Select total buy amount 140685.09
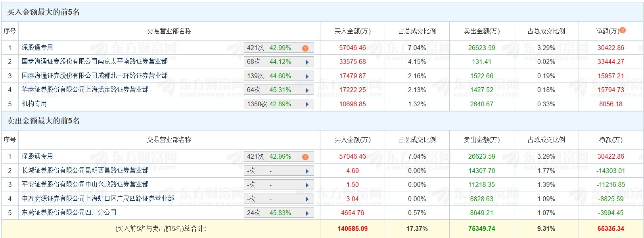644x238 pixels. [353, 229]
